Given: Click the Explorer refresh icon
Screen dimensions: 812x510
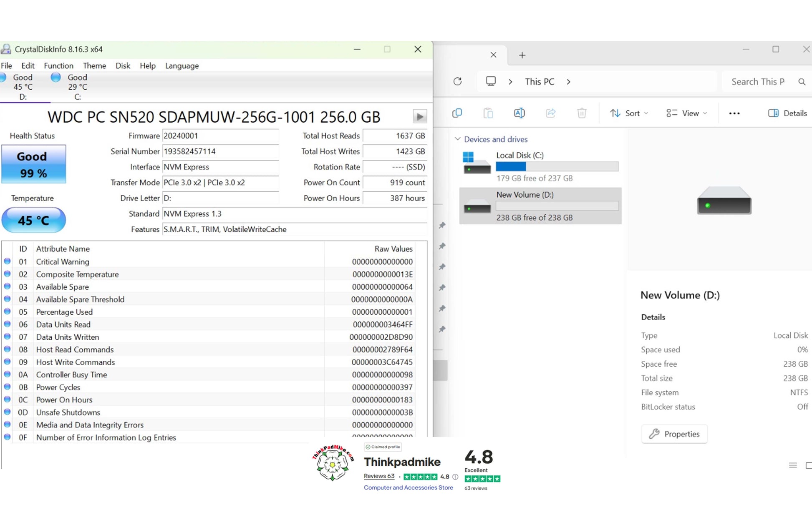Looking at the screenshot, I should 458,81.
